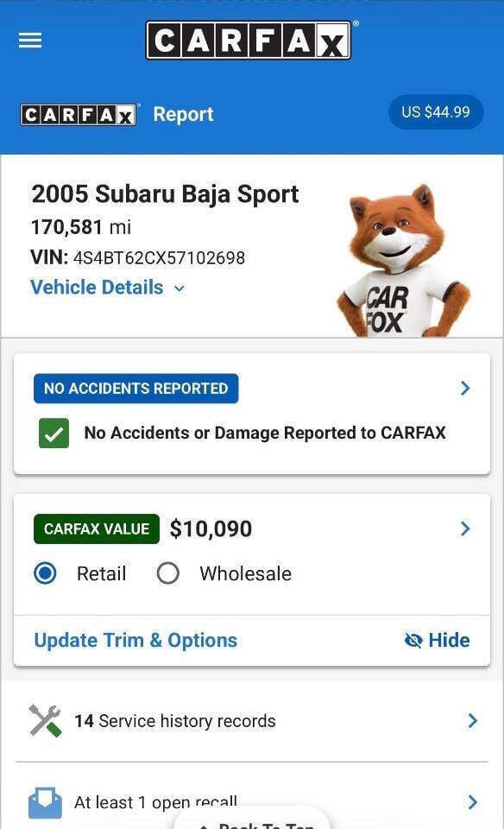Click the green CARFAX VALUE badge

coord(96,528)
